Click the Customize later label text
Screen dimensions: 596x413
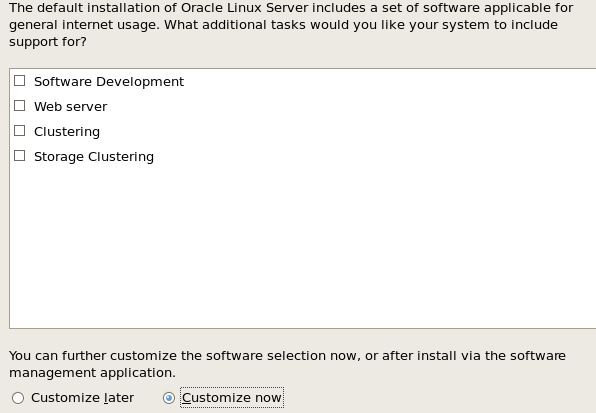point(82,398)
